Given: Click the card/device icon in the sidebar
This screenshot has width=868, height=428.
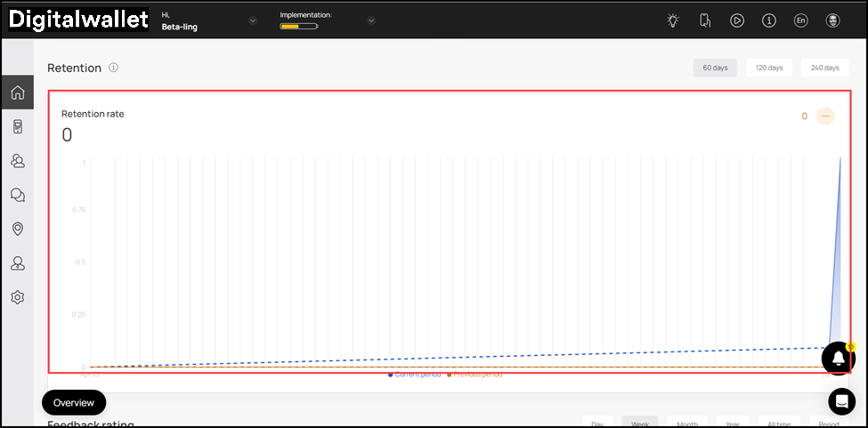Looking at the screenshot, I should point(17,127).
